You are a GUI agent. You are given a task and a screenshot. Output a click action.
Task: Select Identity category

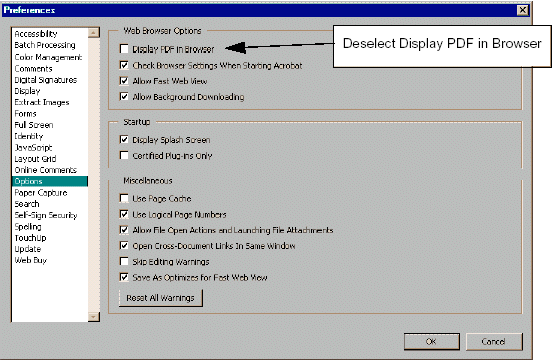click(x=29, y=136)
